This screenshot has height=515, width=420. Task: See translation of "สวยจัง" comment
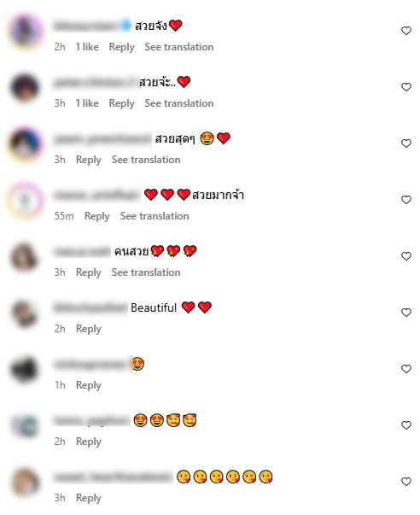[179, 47]
